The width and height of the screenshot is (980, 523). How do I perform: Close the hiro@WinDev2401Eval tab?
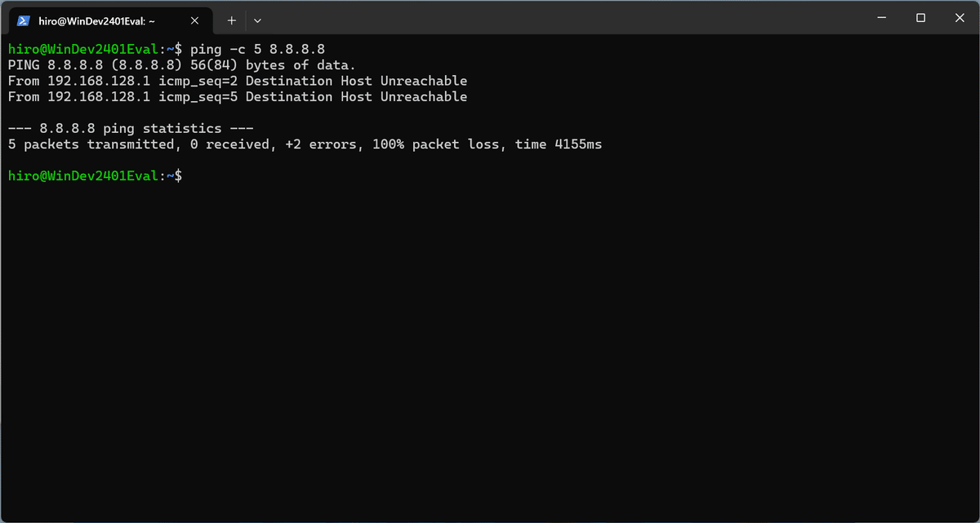pos(194,20)
